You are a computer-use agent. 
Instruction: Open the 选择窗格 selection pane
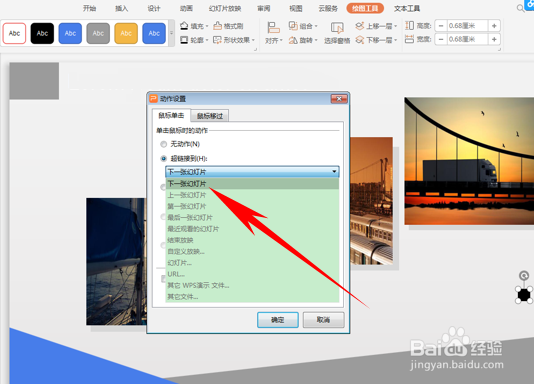point(337,33)
